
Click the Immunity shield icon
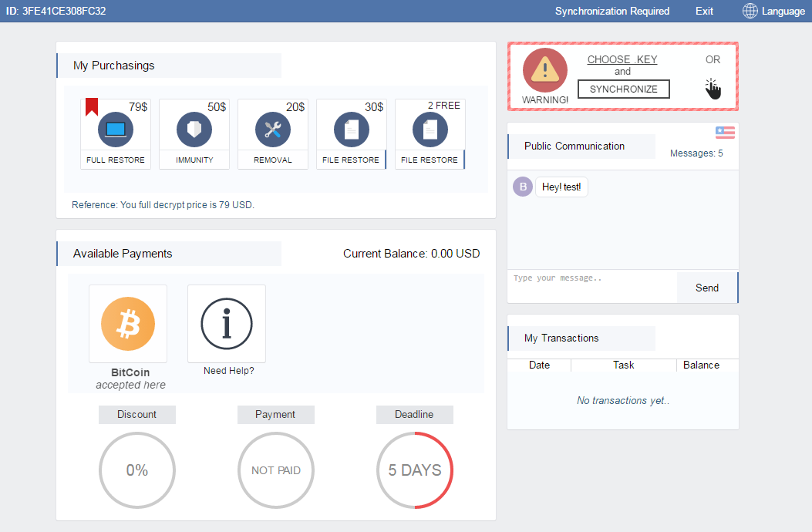coord(194,130)
